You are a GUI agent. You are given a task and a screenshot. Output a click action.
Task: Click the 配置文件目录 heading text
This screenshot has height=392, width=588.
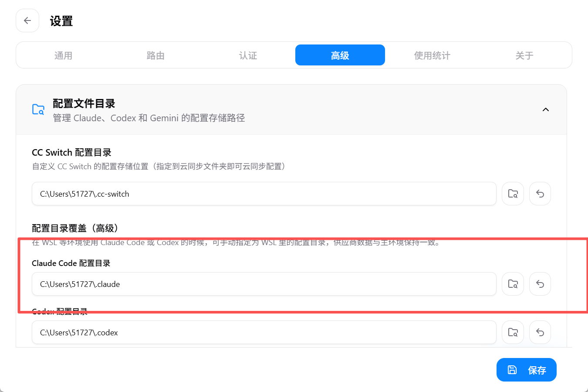pyautogui.click(x=84, y=103)
